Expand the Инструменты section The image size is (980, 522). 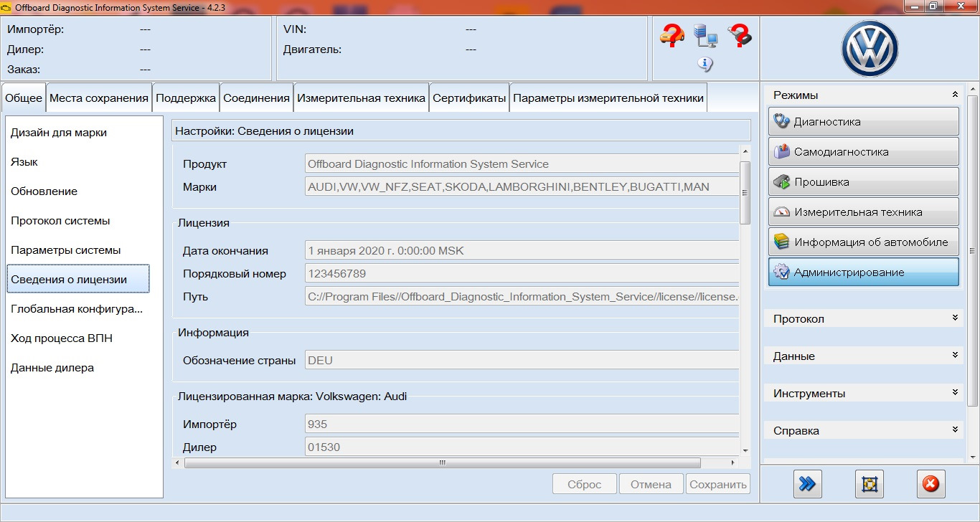tap(955, 392)
